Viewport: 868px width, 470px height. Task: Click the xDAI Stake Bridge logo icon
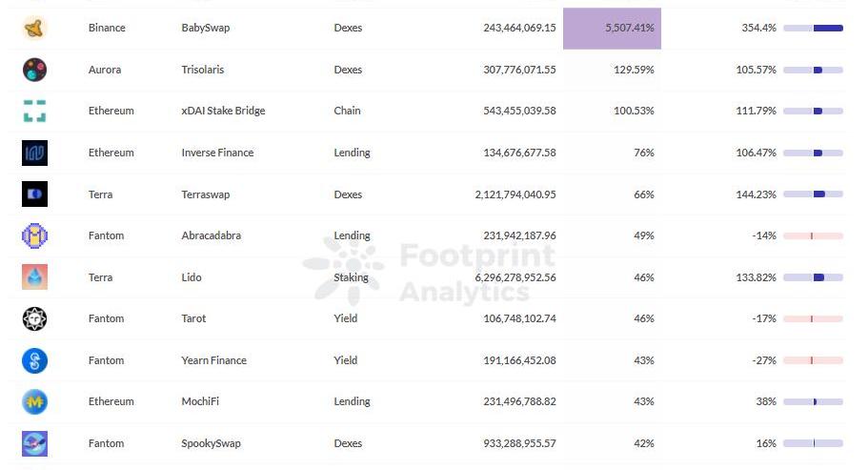pos(35,112)
